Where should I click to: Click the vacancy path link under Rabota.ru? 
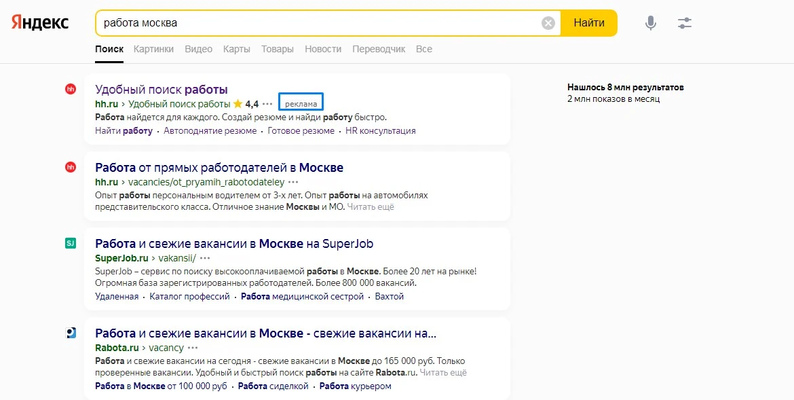coord(166,348)
